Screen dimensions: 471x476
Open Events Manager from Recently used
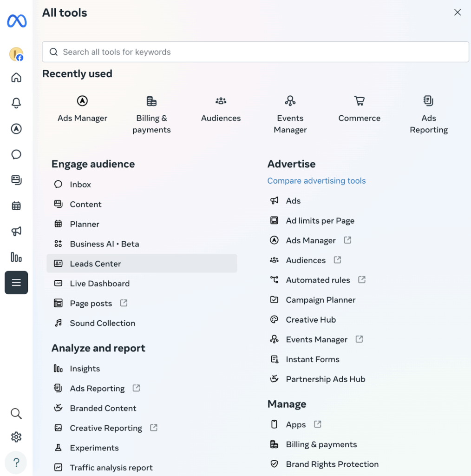point(290,114)
